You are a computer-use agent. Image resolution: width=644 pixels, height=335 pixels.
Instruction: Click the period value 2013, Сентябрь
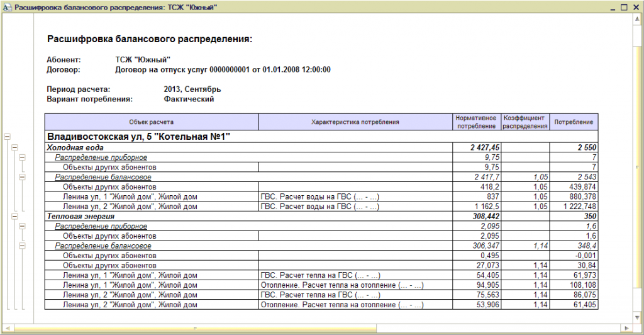pyautogui.click(x=192, y=89)
